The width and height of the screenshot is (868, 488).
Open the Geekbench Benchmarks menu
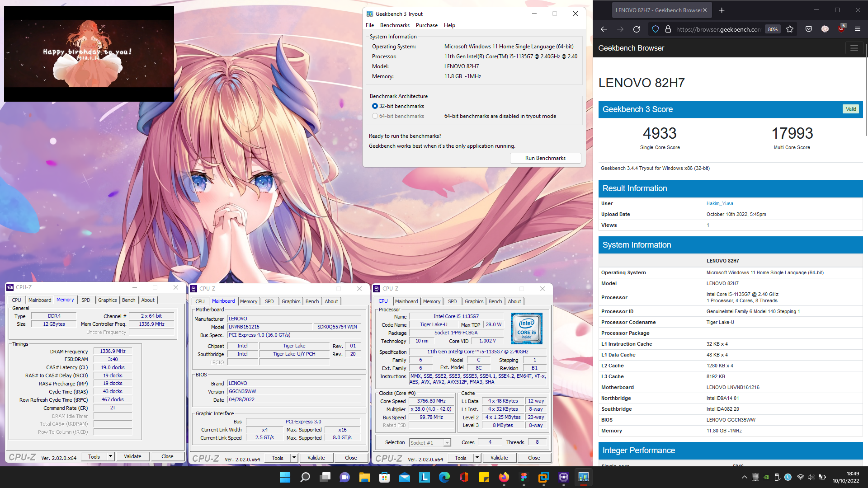(395, 25)
